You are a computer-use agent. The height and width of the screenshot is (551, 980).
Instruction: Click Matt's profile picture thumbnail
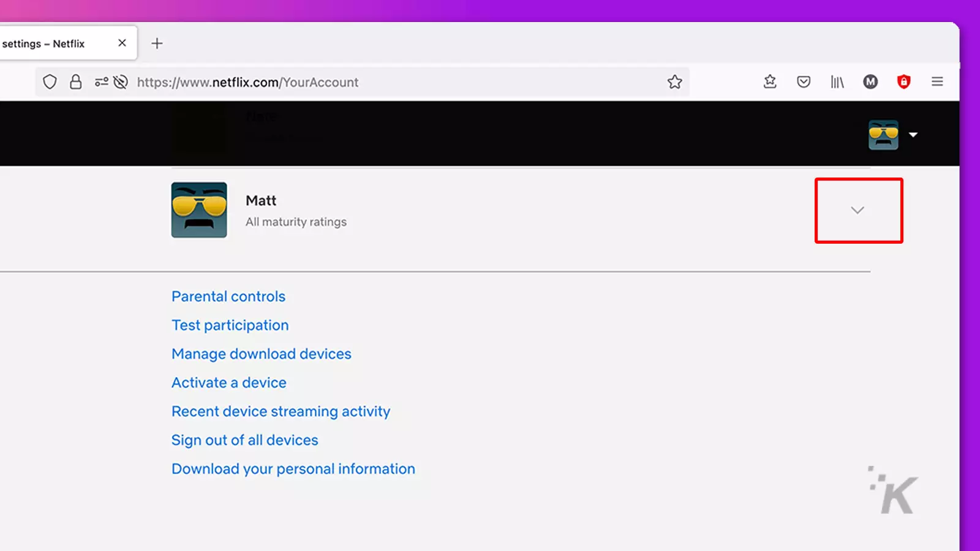click(x=199, y=210)
